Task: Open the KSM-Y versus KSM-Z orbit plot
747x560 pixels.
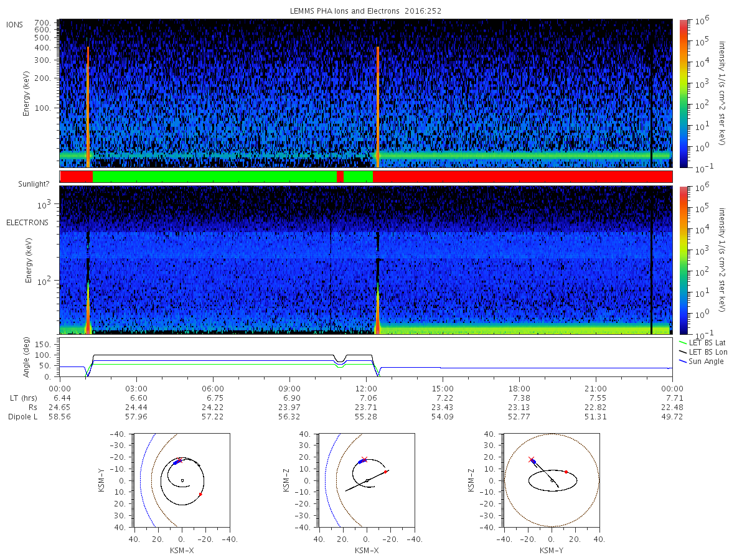Action: coord(552,480)
